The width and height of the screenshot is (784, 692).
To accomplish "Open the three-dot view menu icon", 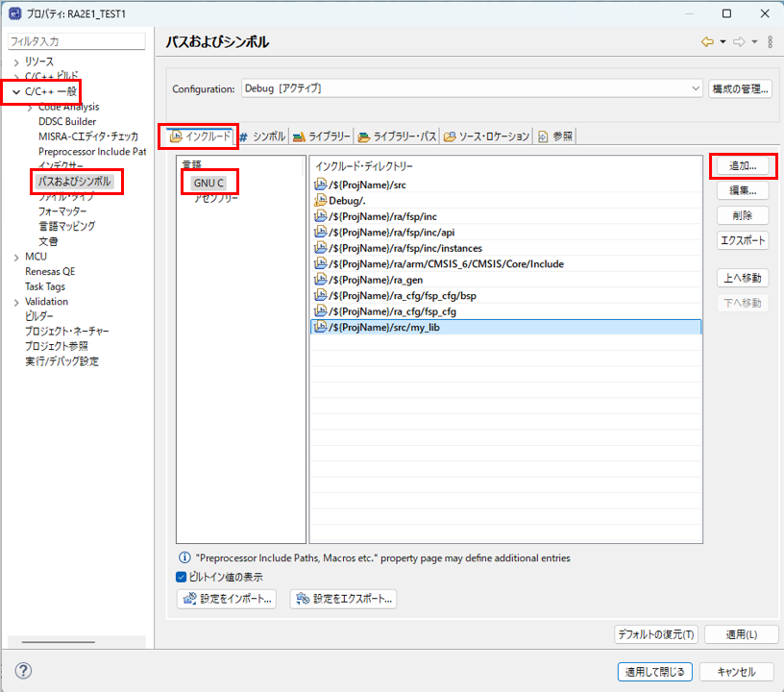I will pos(770,42).
